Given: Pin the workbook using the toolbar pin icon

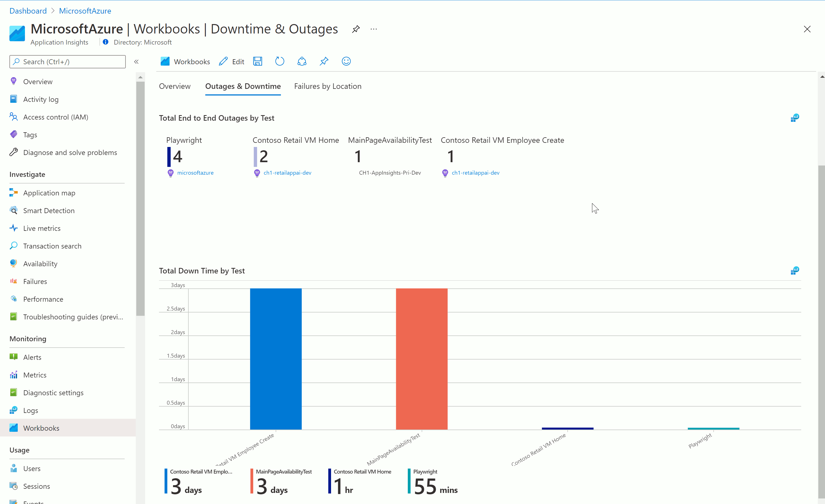Looking at the screenshot, I should pyautogui.click(x=324, y=61).
